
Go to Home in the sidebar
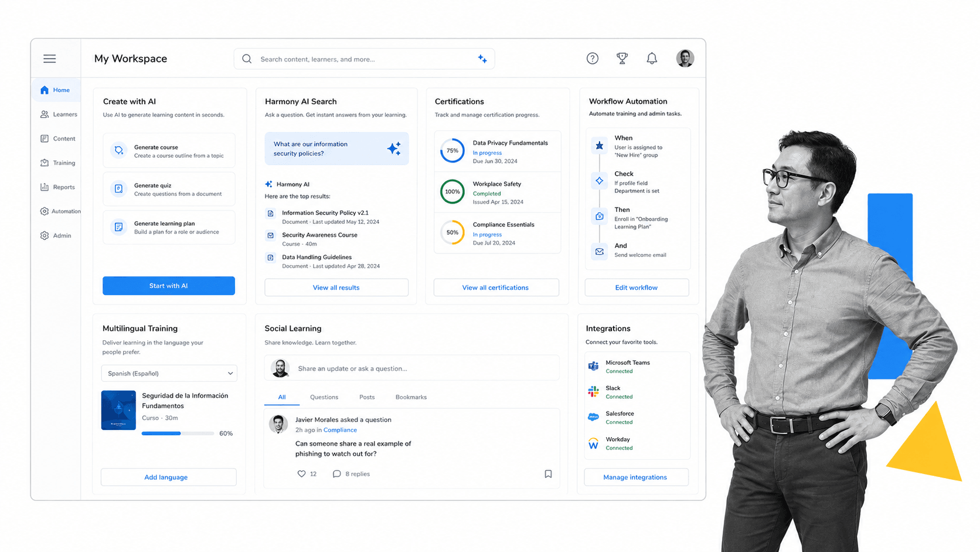[56, 90]
